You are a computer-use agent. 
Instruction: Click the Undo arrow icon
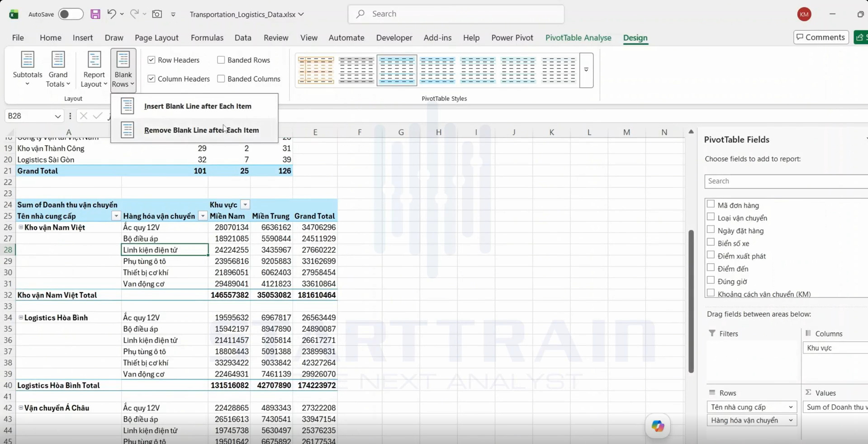pos(111,14)
